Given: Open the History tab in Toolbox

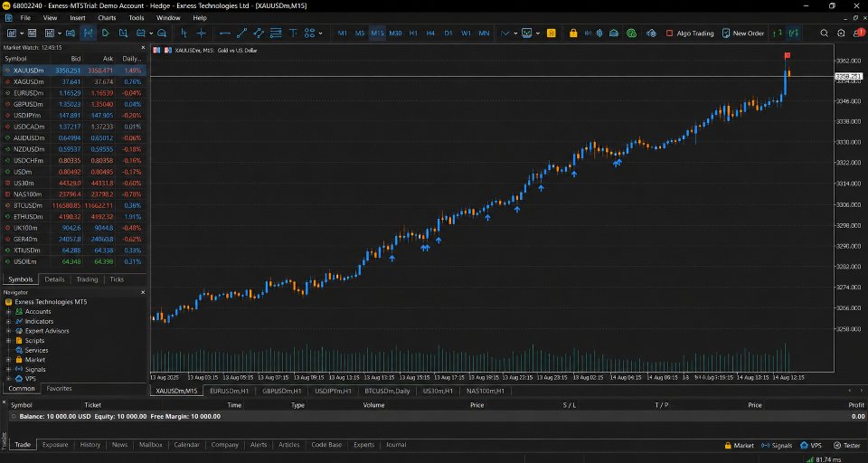Looking at the screenshot, I should 90,445.
